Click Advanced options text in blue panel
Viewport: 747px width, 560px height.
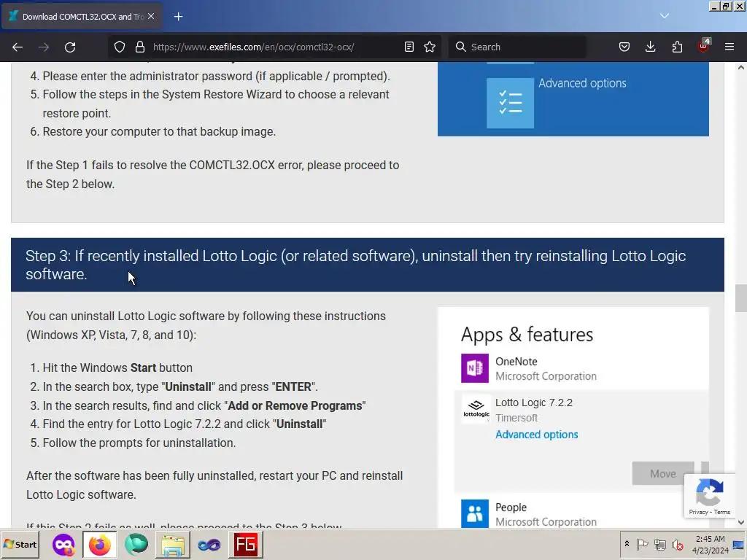pyautogui.click(x=582, y=83)
